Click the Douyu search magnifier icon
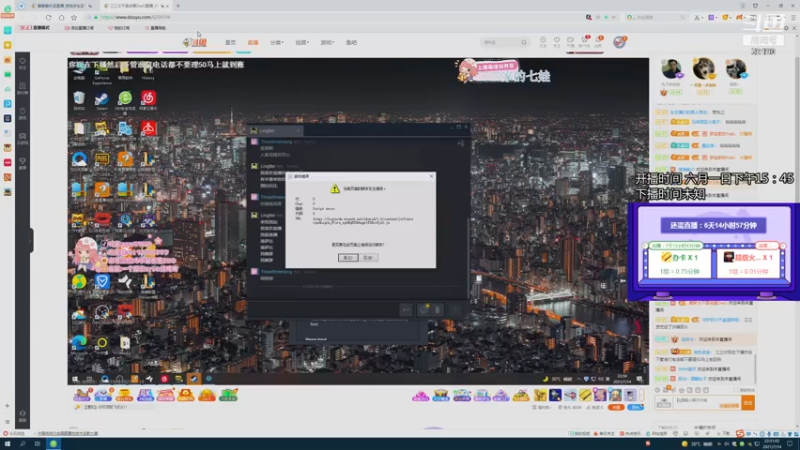 (x=524, y=42)
